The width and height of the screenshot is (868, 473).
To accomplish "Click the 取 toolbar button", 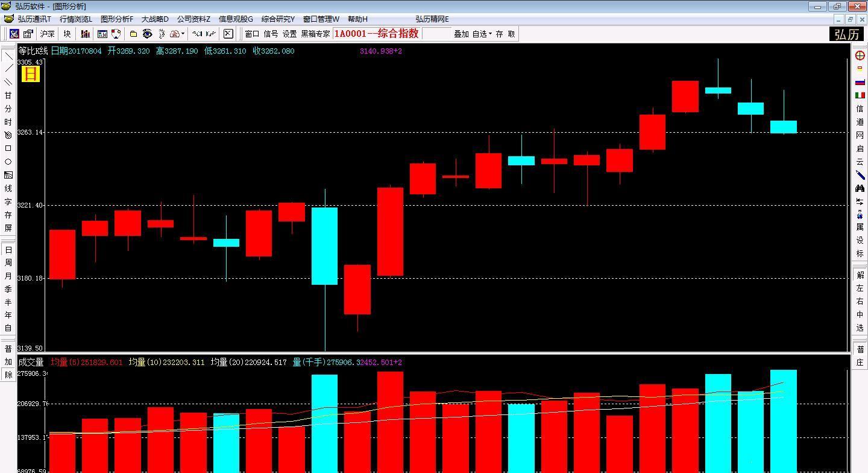I will point(511,34).
